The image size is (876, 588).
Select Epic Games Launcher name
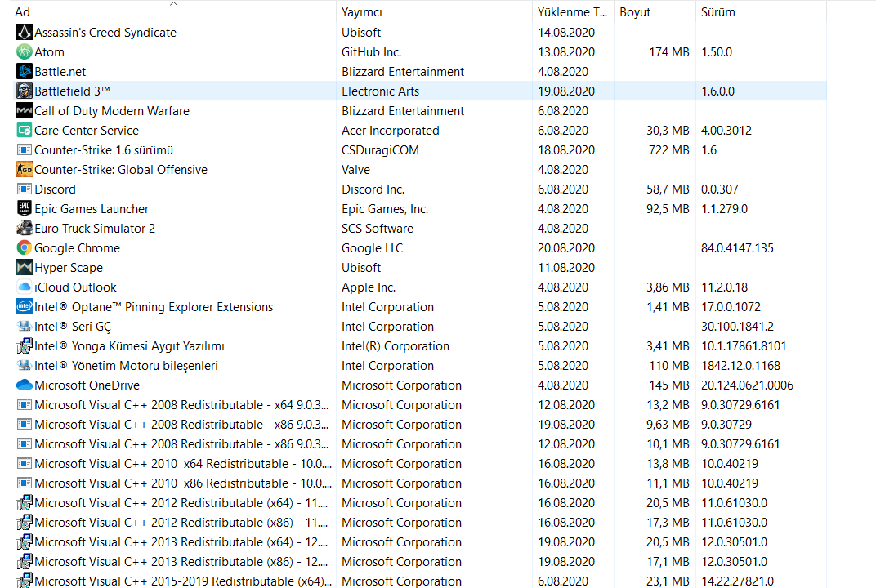coord(92,209)
